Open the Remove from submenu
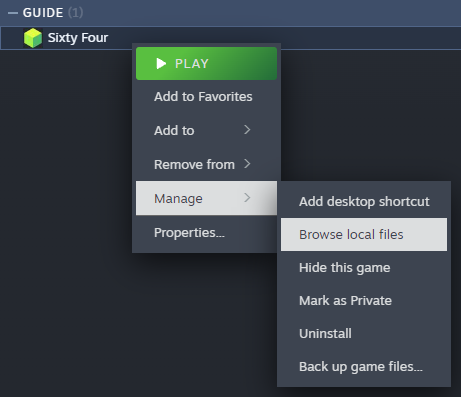Viewport: 461px width, 397px height. pos(206,164)
